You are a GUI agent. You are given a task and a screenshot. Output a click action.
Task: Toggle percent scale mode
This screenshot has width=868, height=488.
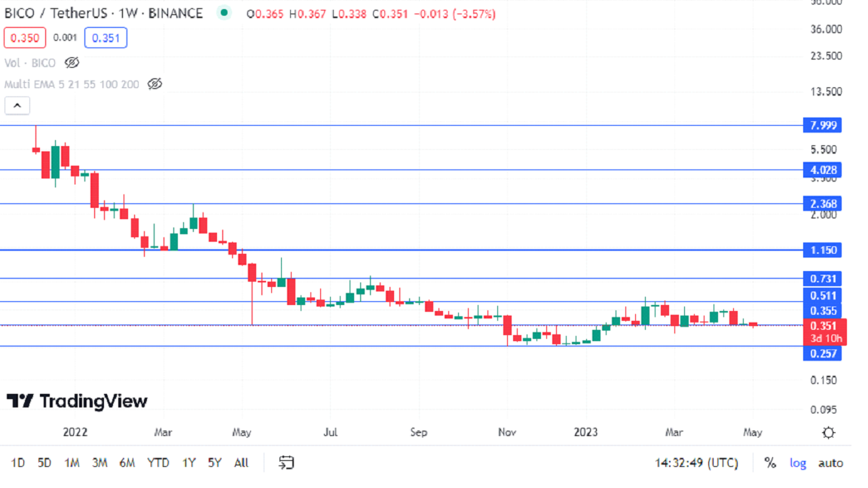click(770, 462)
